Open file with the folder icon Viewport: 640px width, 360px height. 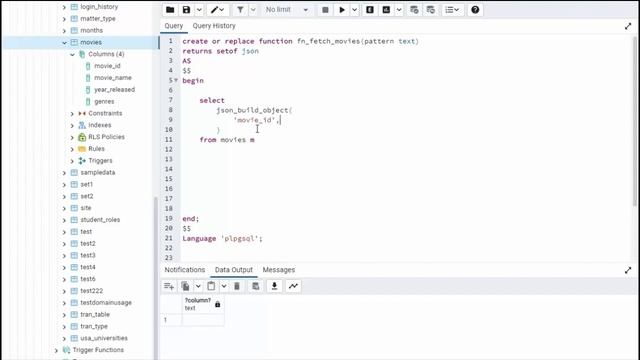coord(170,10)
